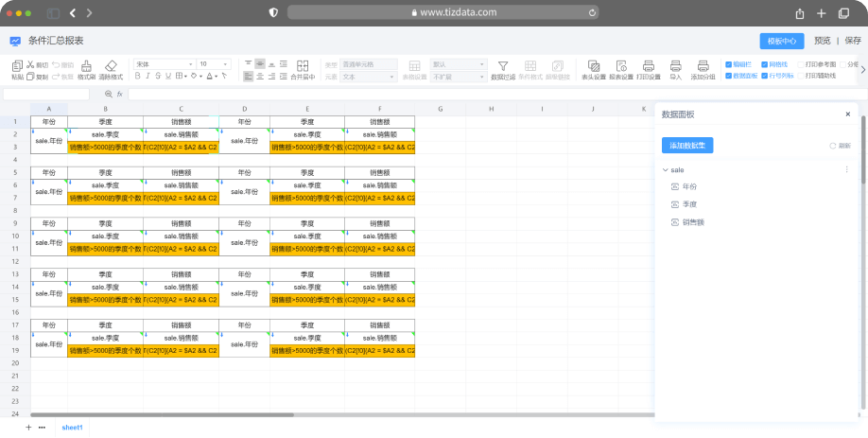Toggle bold text formatting

click(137, 76)
